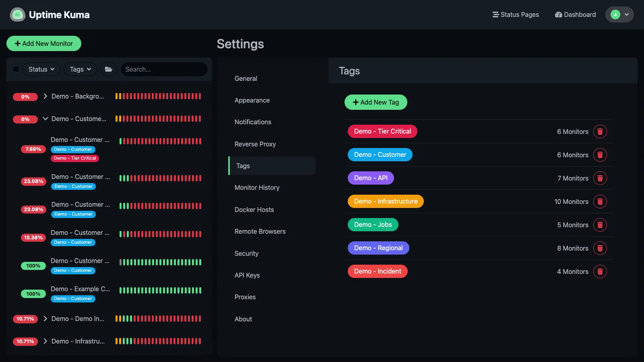The height and width of the screenshot is (362, 644).
Task: Open Docker Hosts settings
Action: 272,210
